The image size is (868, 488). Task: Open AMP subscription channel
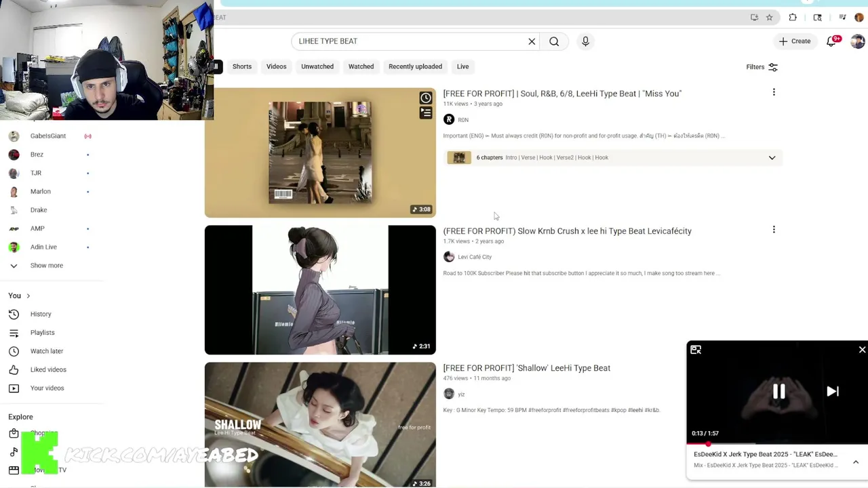coord(37,228)
